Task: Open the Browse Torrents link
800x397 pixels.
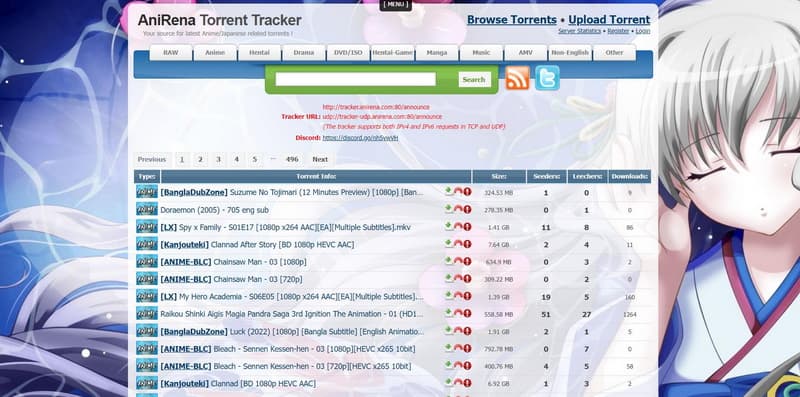Action: point(512,20)
